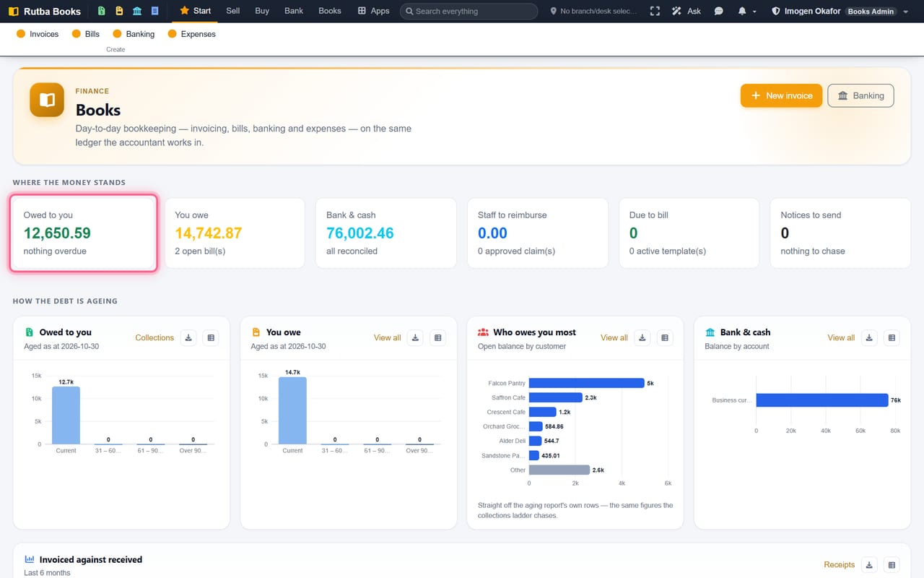924x578 pixels.
Task: Download the You owe chart
Action: tap(415, 337)
